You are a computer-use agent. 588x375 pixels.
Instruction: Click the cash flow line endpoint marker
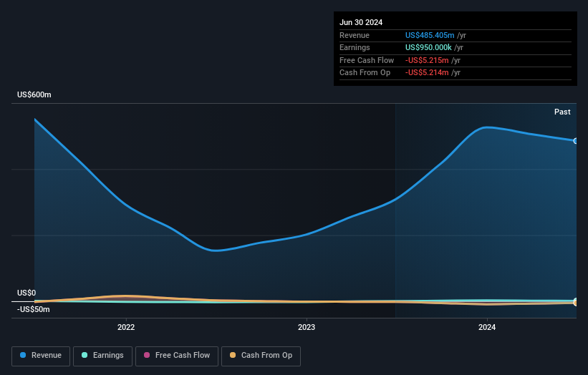coord(575,302)
